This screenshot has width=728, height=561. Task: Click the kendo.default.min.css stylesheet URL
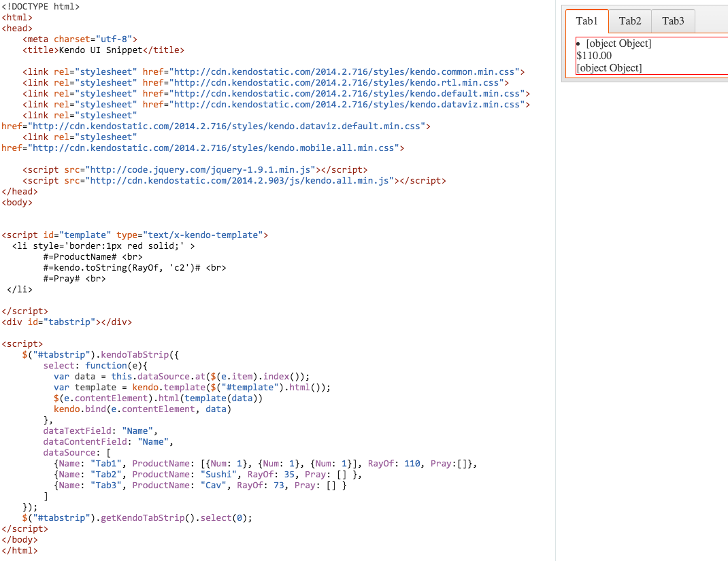click(x=347, y=94)
